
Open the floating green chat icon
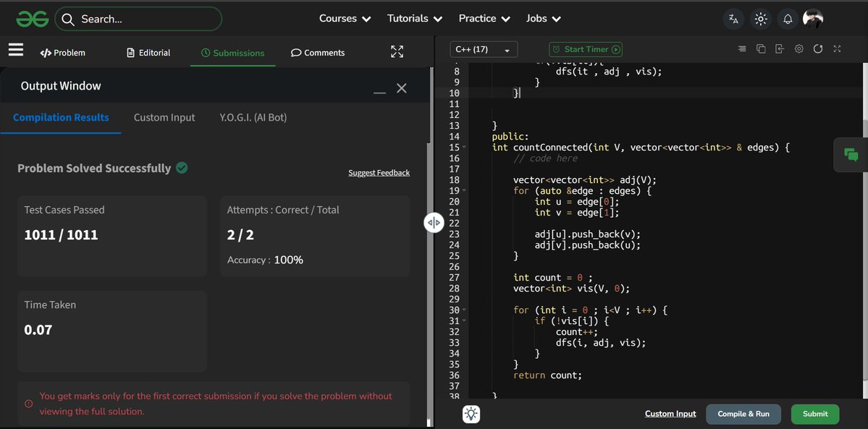pyautogui.click(x=851, y=155)
